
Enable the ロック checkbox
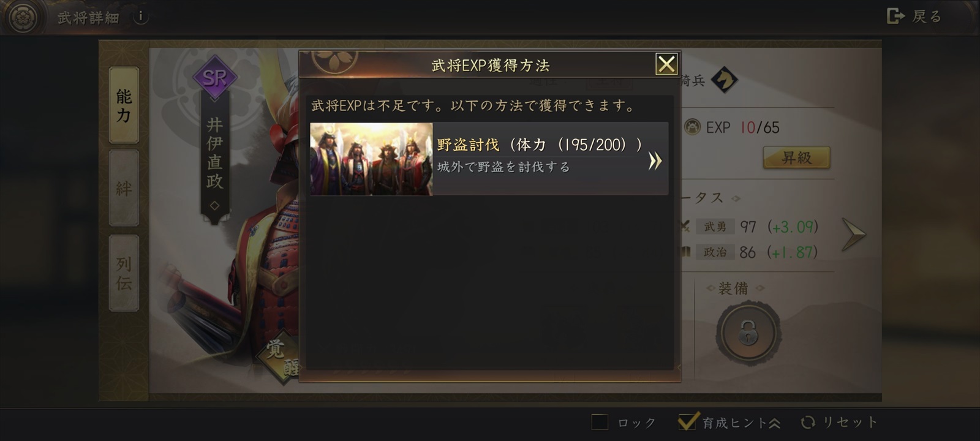[600, 422]
